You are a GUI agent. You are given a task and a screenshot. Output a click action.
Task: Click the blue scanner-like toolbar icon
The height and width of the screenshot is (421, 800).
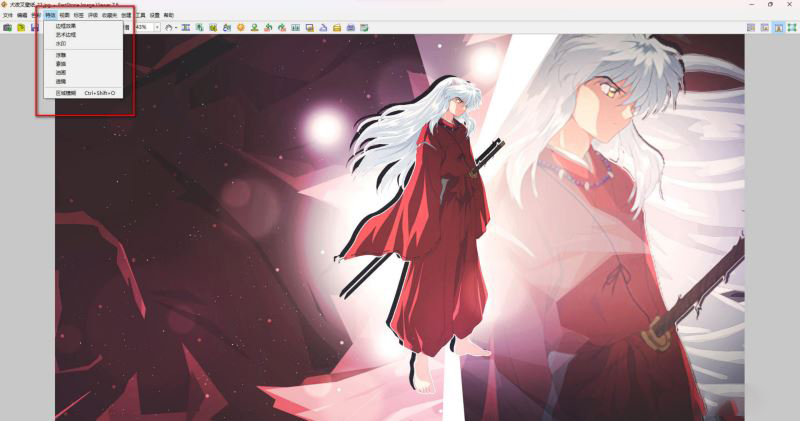351,28
